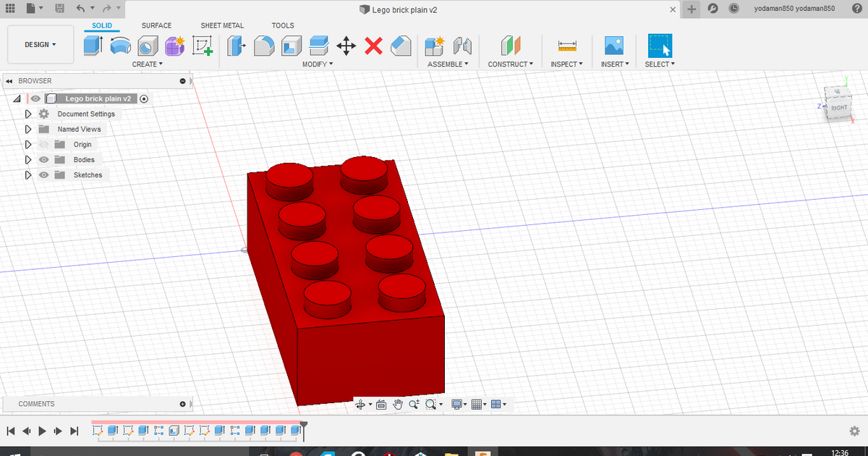Select the Press Pull tool
Screen dimensions: 868x456
[x=236, y=46]
